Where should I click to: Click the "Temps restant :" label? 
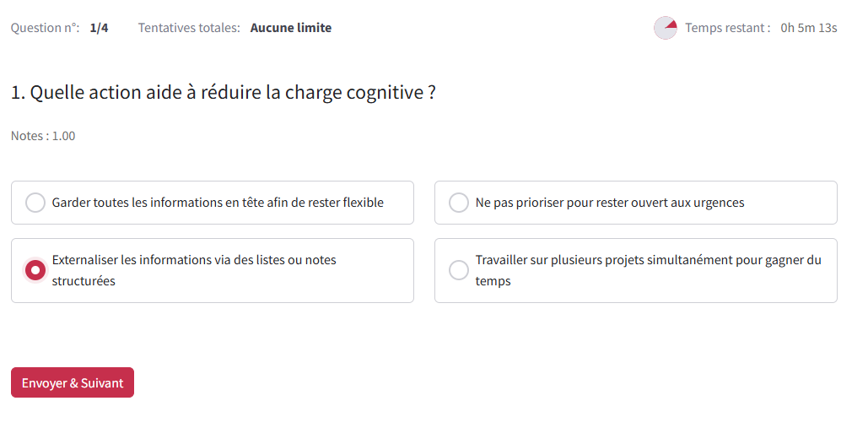(727, 28)
